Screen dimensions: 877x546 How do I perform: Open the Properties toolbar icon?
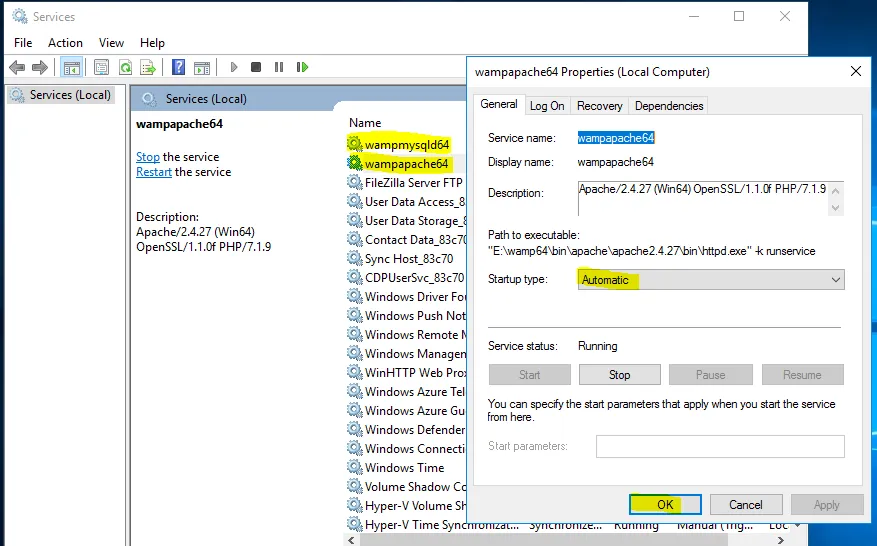click(101, 68)
